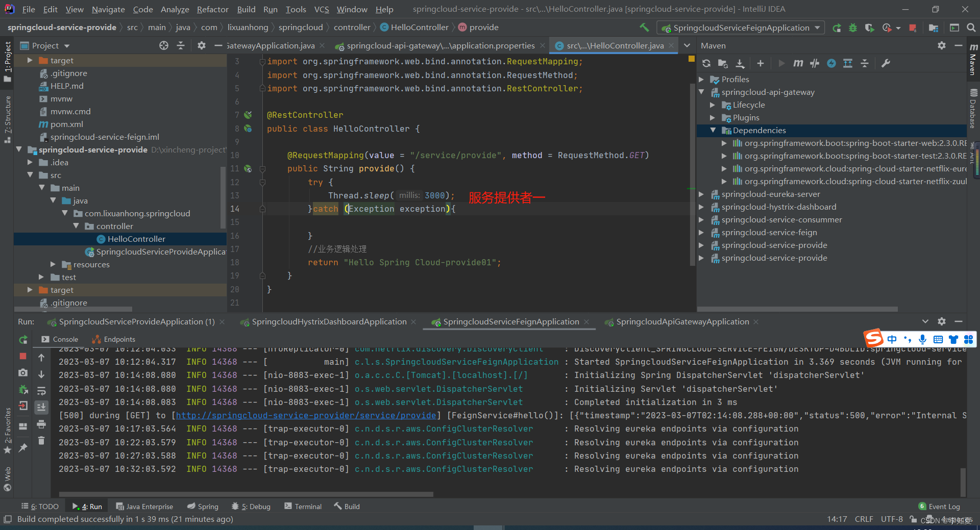
Task: Collapse the Dependencies node in Maven
Action: pos(713,131)
